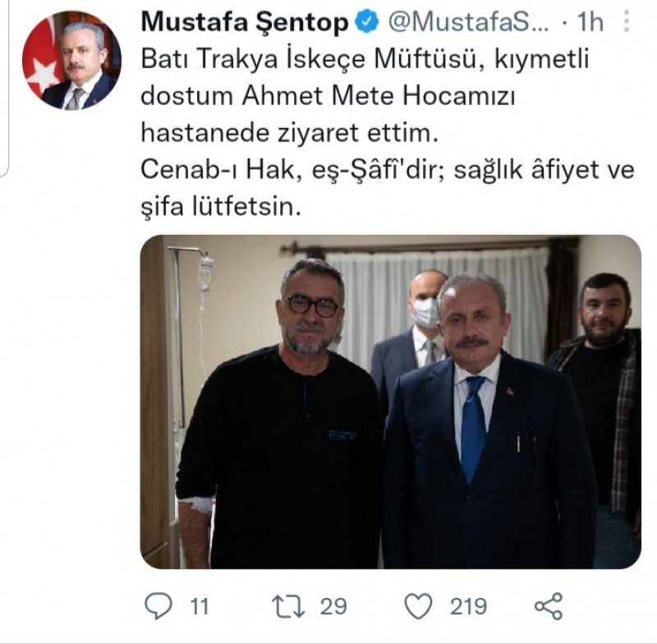The width and height of the screenshot is (657, 644).
Task: Open the attached hospital visit photo
Action: [391, 402]
